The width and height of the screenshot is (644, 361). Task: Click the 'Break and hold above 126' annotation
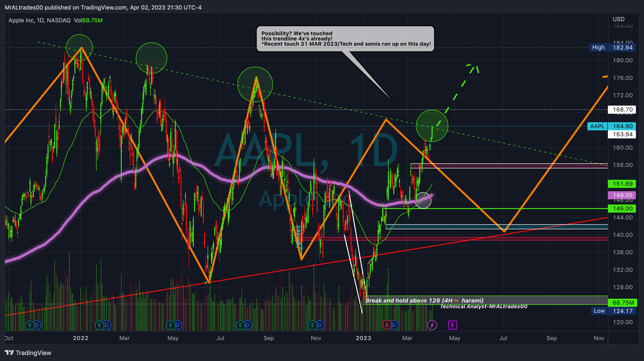tap(424, 301)
